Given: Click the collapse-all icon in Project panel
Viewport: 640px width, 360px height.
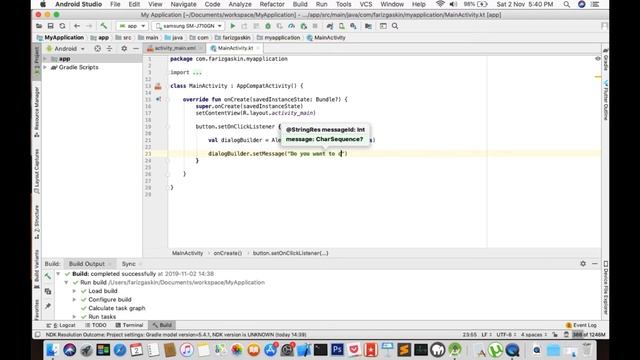Looking at the screenshot, I should [109, 48].
